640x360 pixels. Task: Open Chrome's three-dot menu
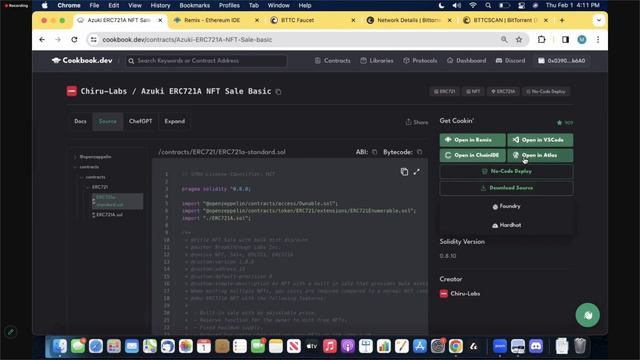point(598,40)
